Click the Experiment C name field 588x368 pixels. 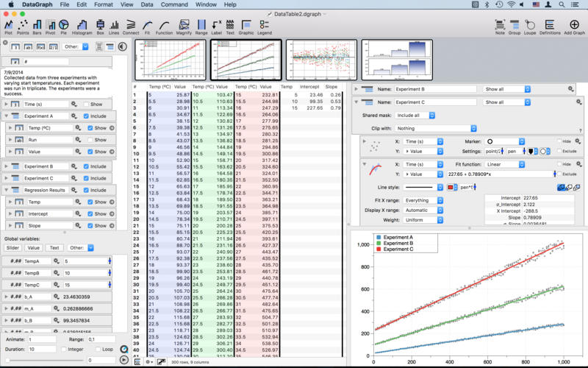(435, 102)
